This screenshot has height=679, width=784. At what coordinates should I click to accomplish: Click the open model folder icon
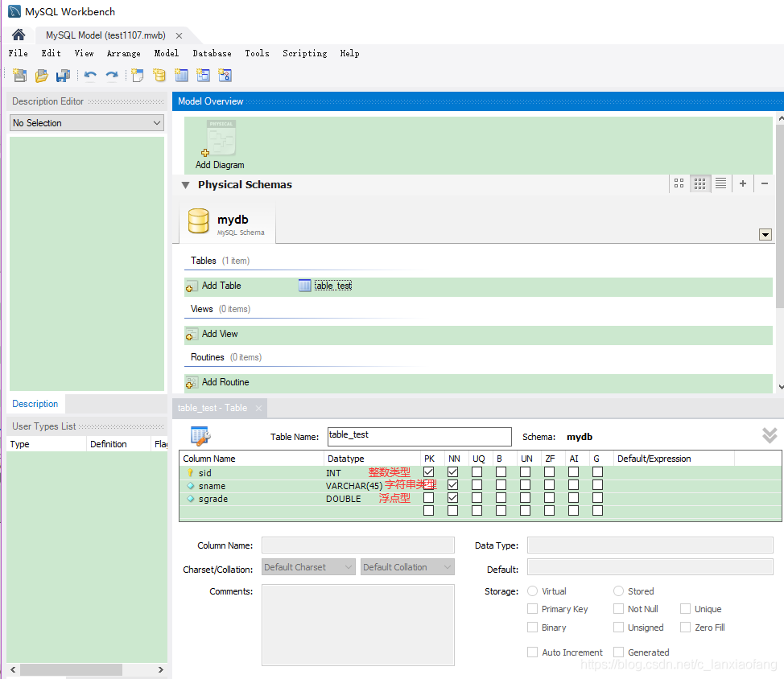(41, 76)
